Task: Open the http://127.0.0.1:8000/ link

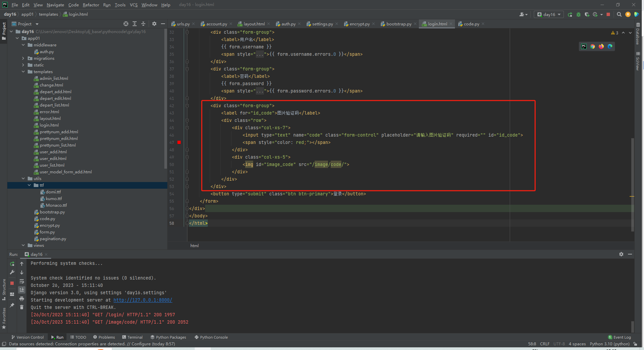Action: pyautogui.click(x=143, y=300)
